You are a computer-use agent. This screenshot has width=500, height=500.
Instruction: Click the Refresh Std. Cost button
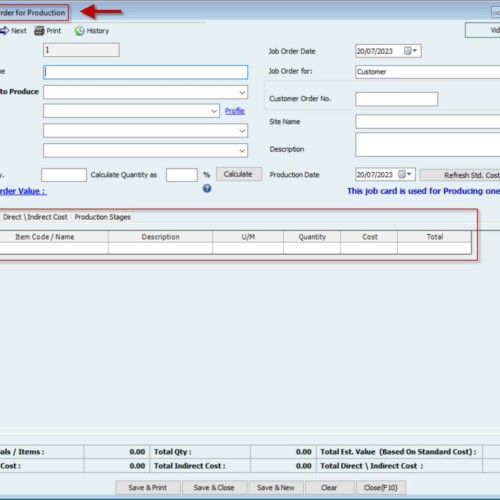460,175
